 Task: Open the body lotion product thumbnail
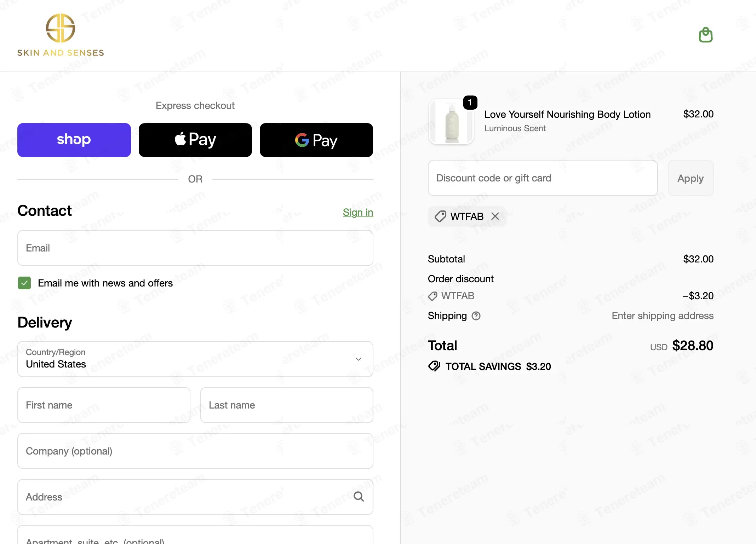451,122
